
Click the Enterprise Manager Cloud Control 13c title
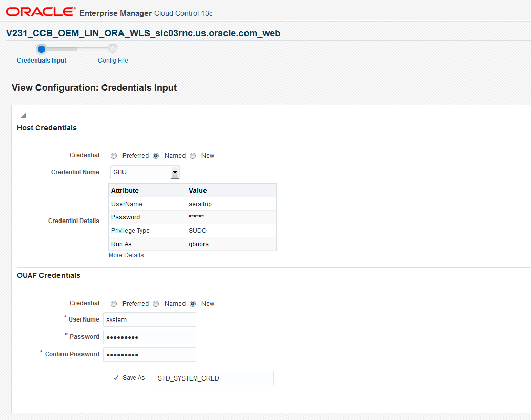coord(146,13)
